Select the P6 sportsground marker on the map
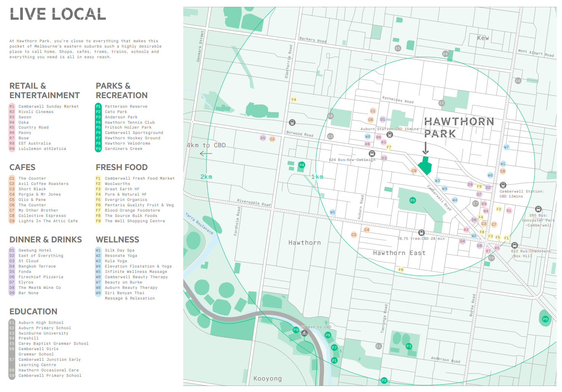The width and height of the screenshot is (562, 392). [545, 319]
